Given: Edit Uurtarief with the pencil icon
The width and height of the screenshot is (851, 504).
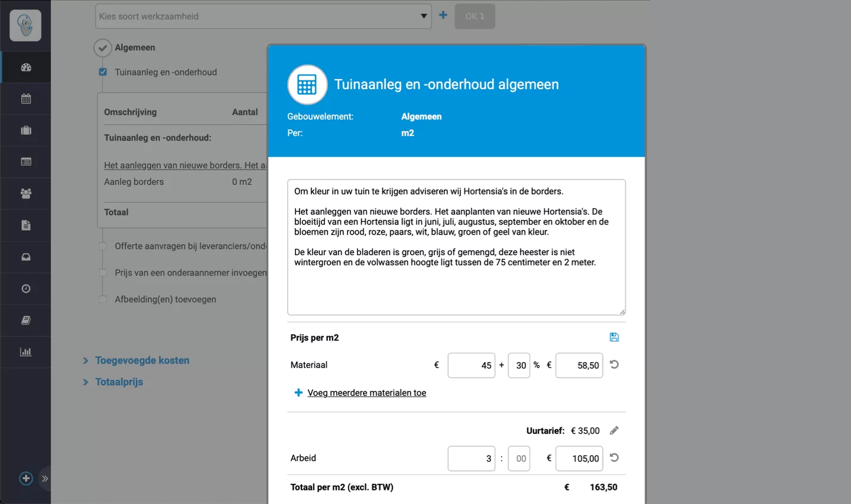Looking at the screenshot, I should [614, 431].
